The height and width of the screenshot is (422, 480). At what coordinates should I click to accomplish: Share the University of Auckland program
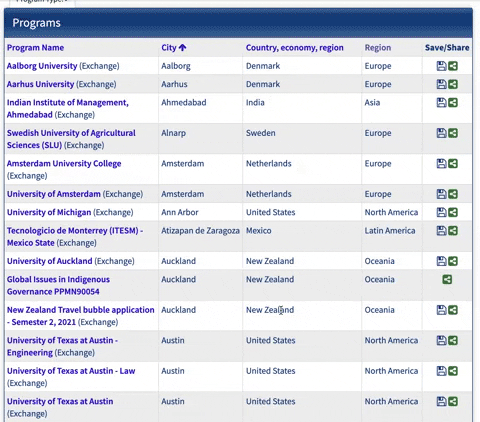[x=453, y=261]
